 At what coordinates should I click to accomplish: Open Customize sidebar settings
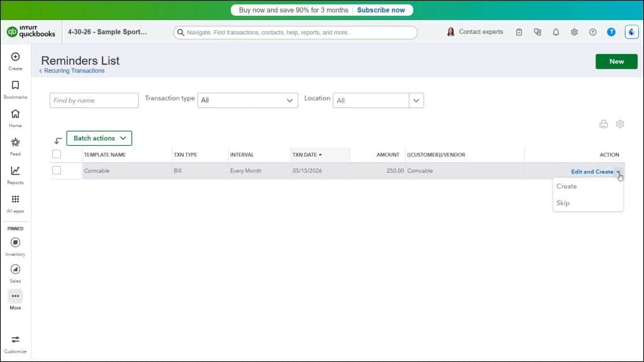pos(15,344)
